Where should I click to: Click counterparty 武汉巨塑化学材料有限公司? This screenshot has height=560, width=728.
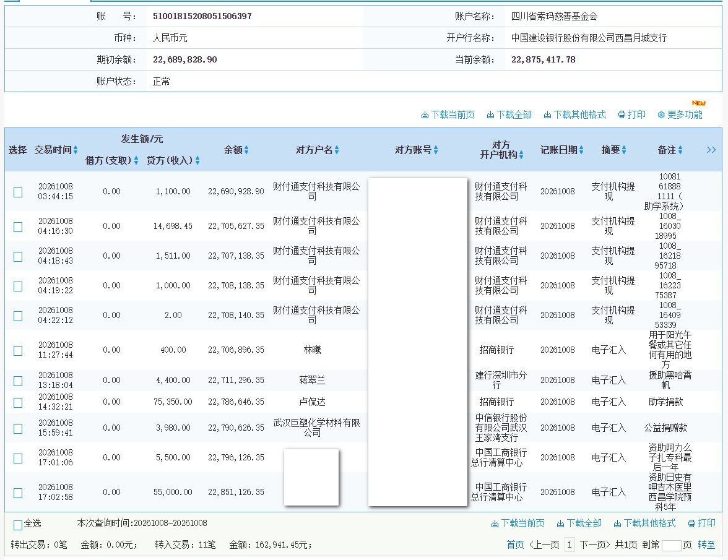[317, 428]
